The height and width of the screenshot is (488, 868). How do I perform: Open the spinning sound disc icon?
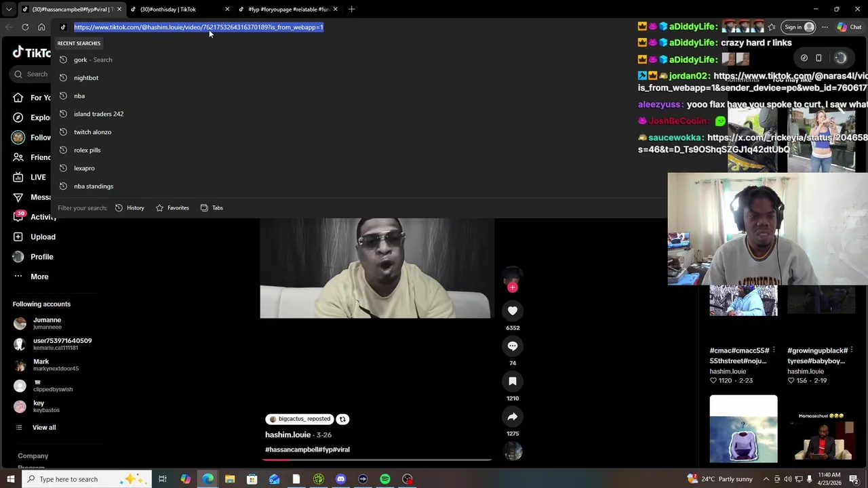coord(513,451)
